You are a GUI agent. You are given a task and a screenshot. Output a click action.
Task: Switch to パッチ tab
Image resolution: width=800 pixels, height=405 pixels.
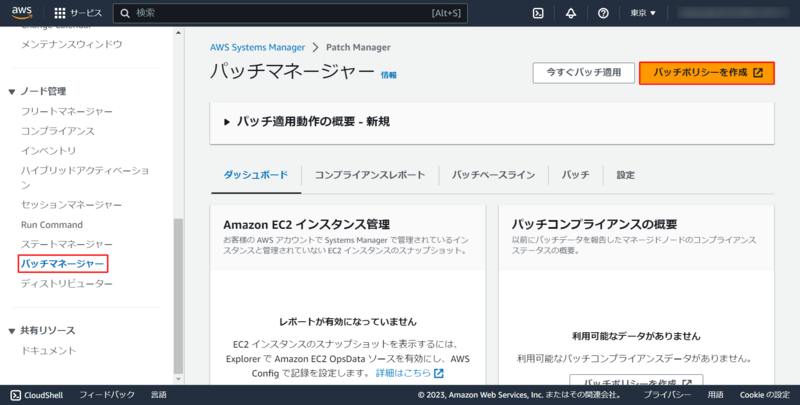(x=576, y=175)
